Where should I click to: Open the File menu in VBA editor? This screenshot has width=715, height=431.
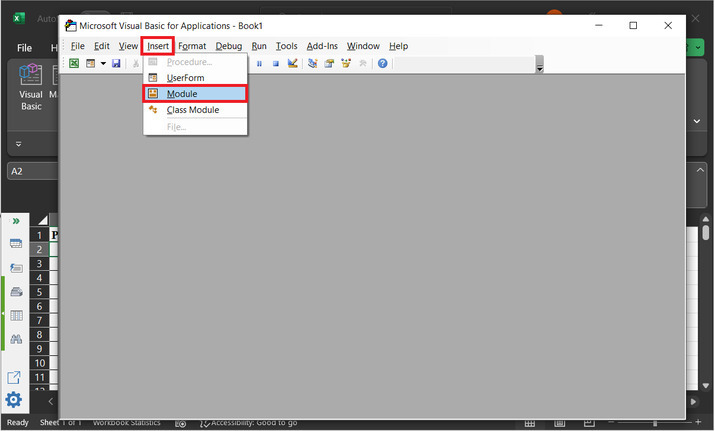(x=78, y=46)
